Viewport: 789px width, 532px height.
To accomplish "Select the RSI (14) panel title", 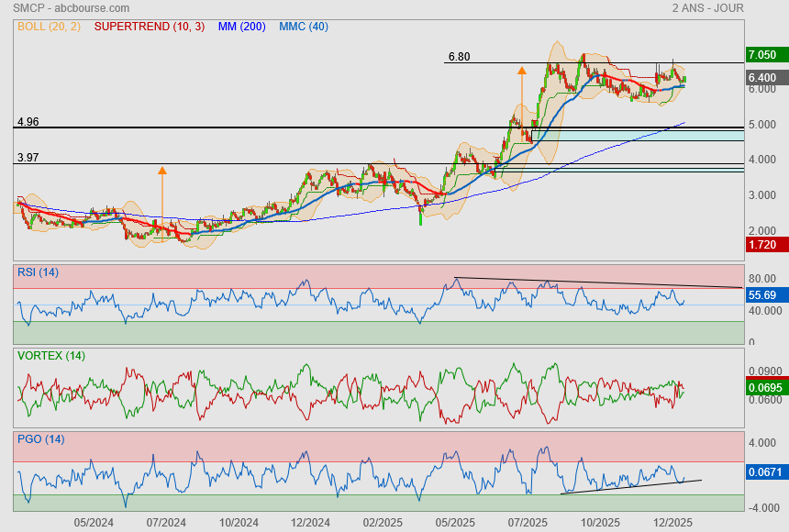I will (38, 272).
